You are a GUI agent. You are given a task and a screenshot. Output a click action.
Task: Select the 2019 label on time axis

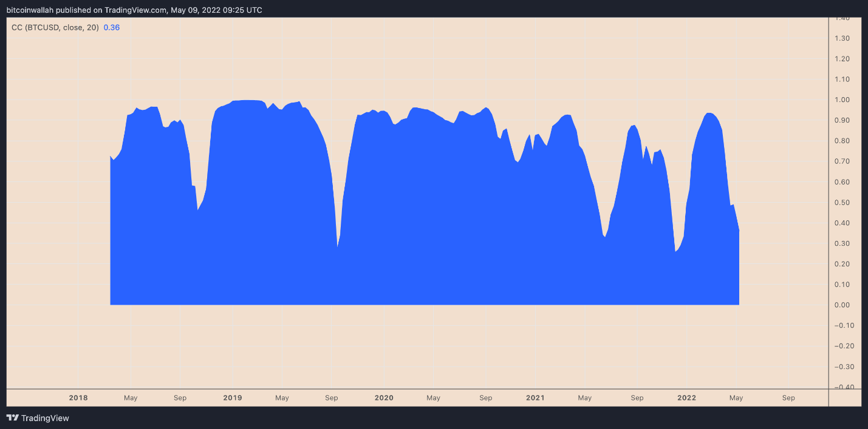click(x=233, y=398)
